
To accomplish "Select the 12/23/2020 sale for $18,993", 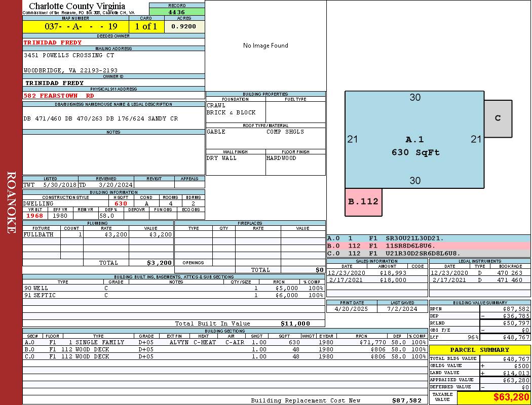I will (x=376, y=272).
